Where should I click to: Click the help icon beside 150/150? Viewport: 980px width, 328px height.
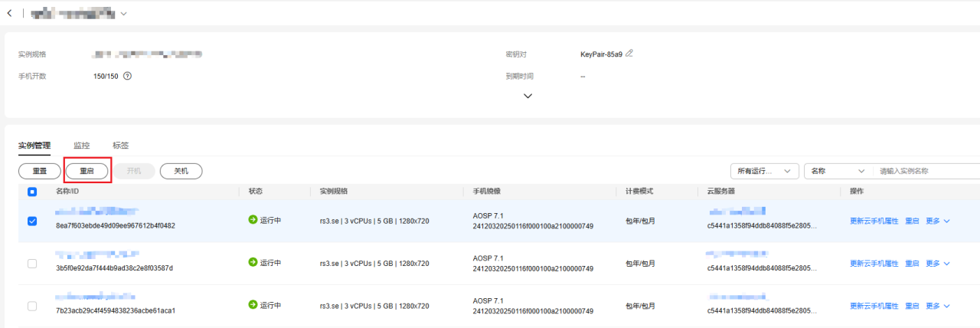[x=128, y=76]
